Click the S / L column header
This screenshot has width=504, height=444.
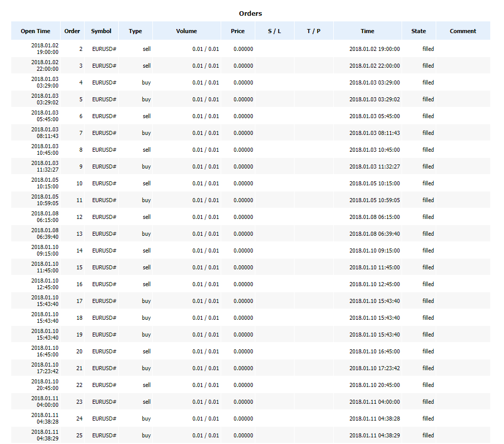tap(275, 31)
